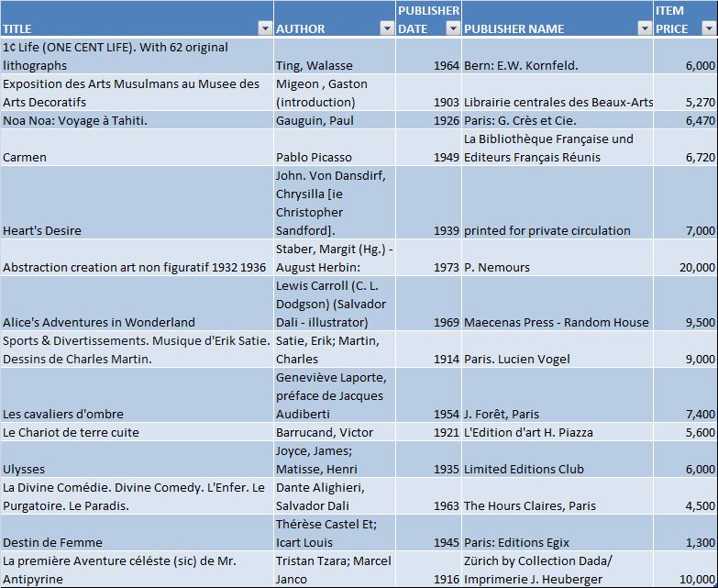Select author cell 'Tristan Tzara; Marcel Janco'
The height and width of the screenshot is (588, 718).
(335, 569)
